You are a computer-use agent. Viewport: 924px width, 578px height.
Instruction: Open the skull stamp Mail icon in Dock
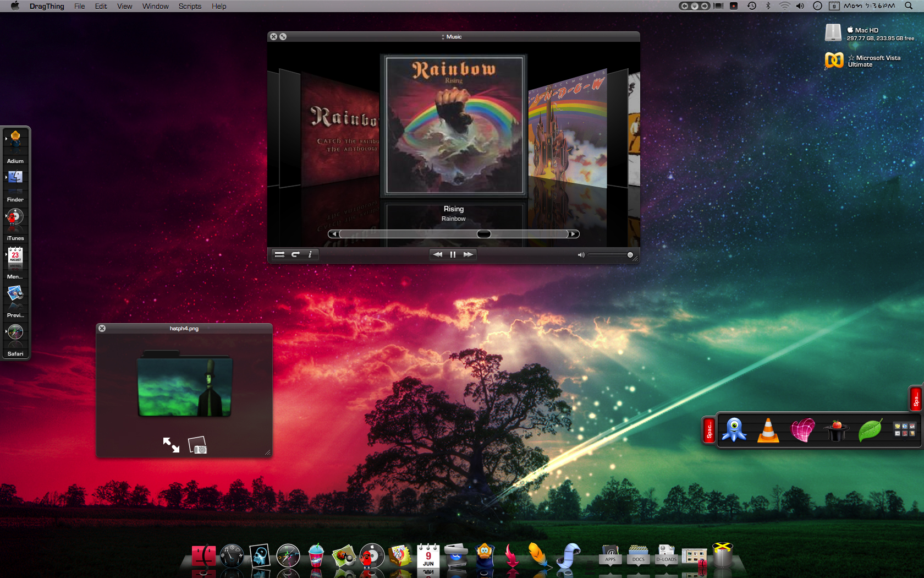260,556
